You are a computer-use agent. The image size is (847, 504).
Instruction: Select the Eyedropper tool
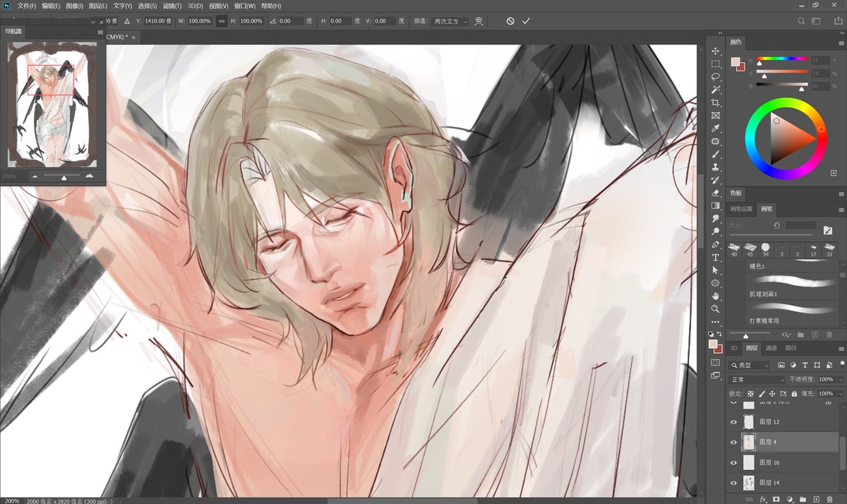pos(715,128)
